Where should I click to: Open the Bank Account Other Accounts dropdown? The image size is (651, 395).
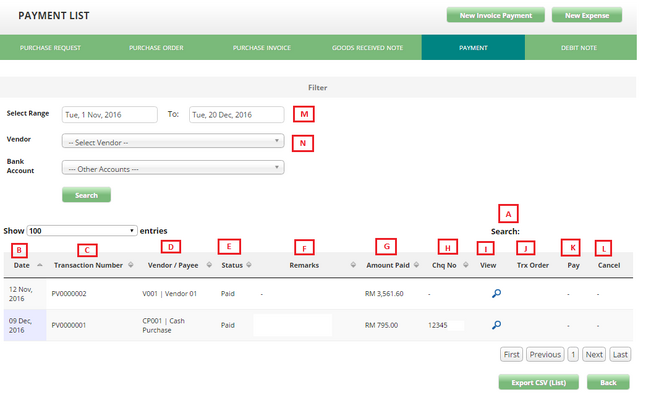point(173,168)
